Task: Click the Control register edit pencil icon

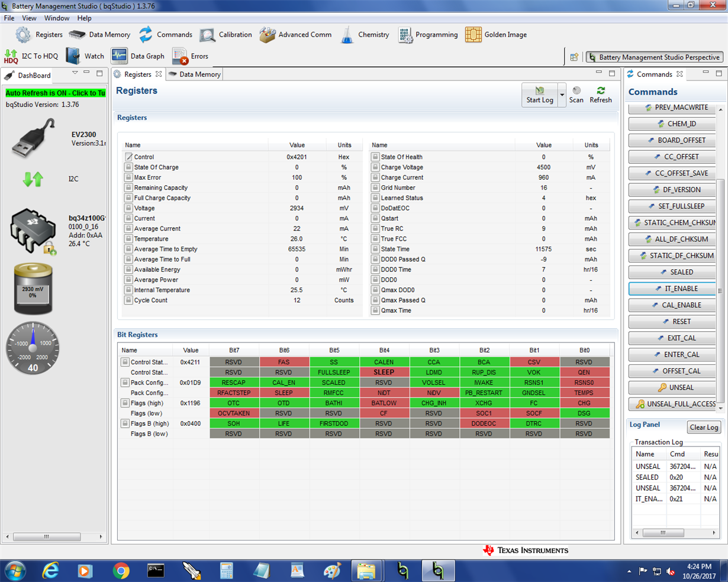Action: (128, 157)
